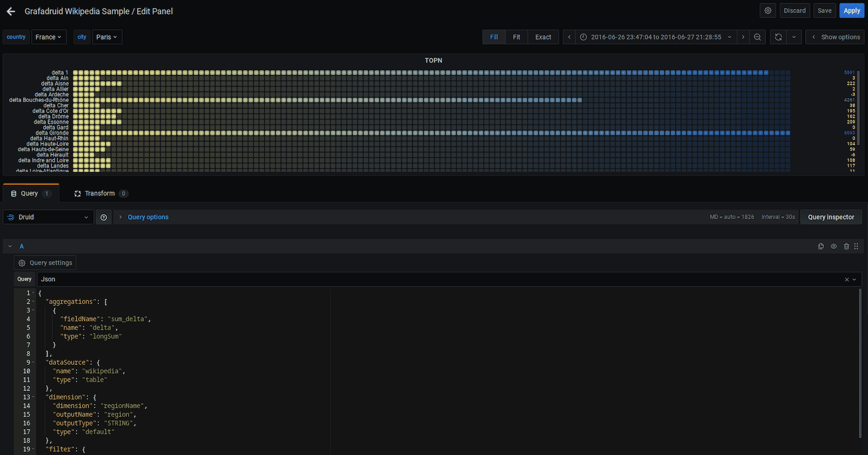The image size is (868, 455).
Task: Fold the filter block at line 19
Action: coord(33,449)
